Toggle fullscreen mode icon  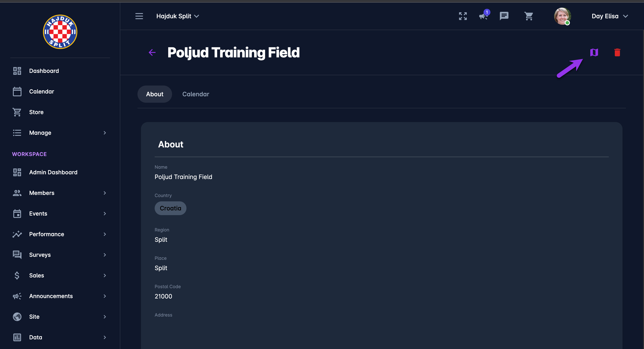463,16
